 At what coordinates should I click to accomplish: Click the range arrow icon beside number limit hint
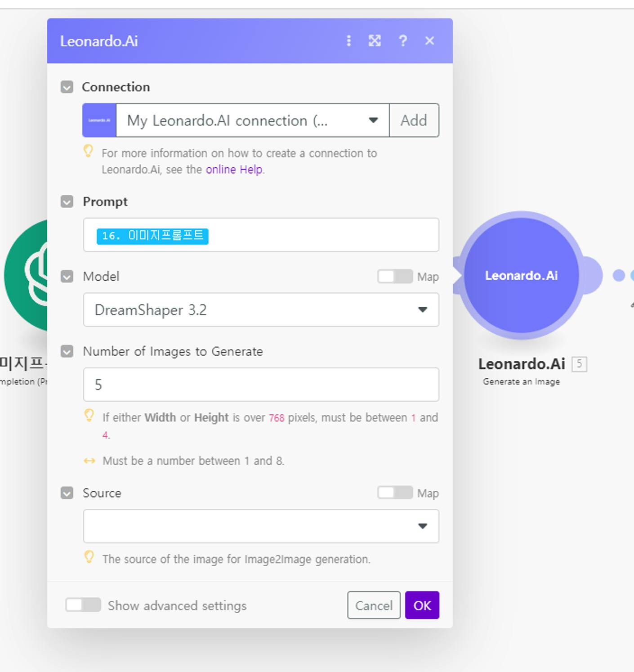tap(89, 461)
